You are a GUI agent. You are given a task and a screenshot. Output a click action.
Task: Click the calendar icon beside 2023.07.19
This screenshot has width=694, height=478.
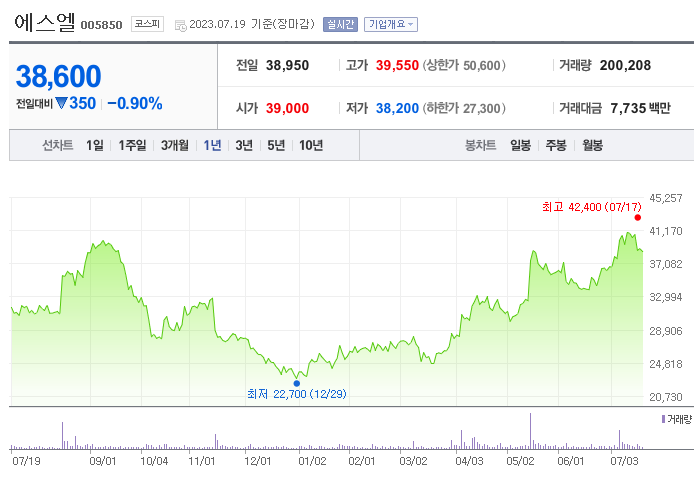click(x=181, y=26)
